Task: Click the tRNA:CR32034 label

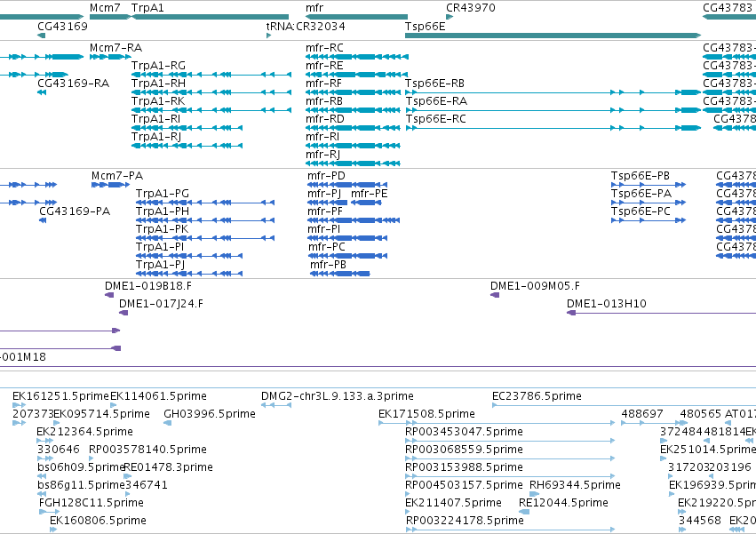Action: [x=306, y=26]
